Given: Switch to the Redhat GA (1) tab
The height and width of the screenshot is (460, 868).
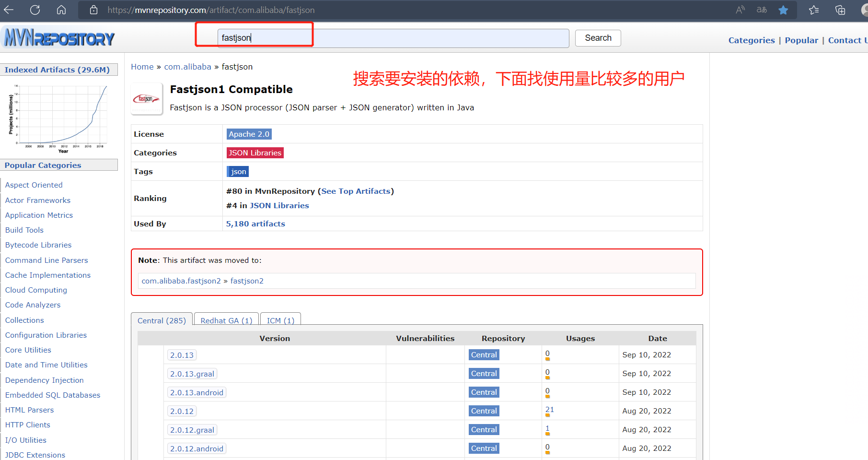Looking at the screenshot, I should pyautogui.click(x=226, y=320).
